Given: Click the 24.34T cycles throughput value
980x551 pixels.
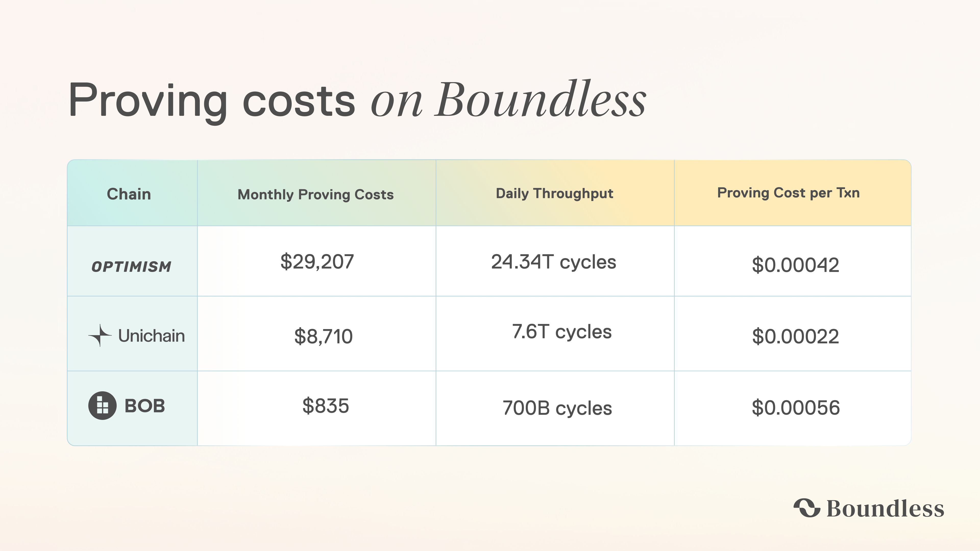Looking at the screenshot, I should (554, 262).
